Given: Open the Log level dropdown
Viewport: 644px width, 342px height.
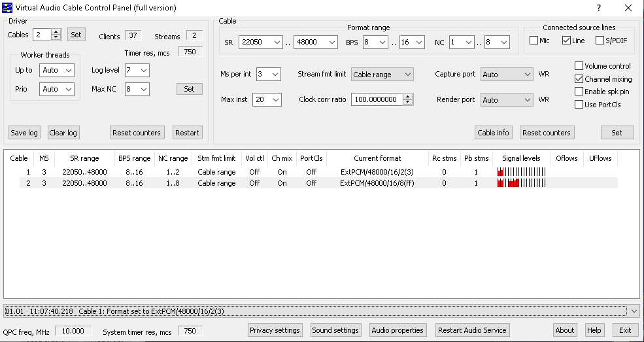Looking at the screenshot, I should coord(137,70).
